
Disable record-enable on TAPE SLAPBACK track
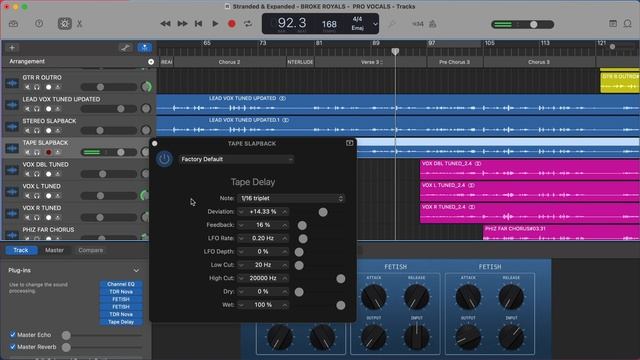49,152
